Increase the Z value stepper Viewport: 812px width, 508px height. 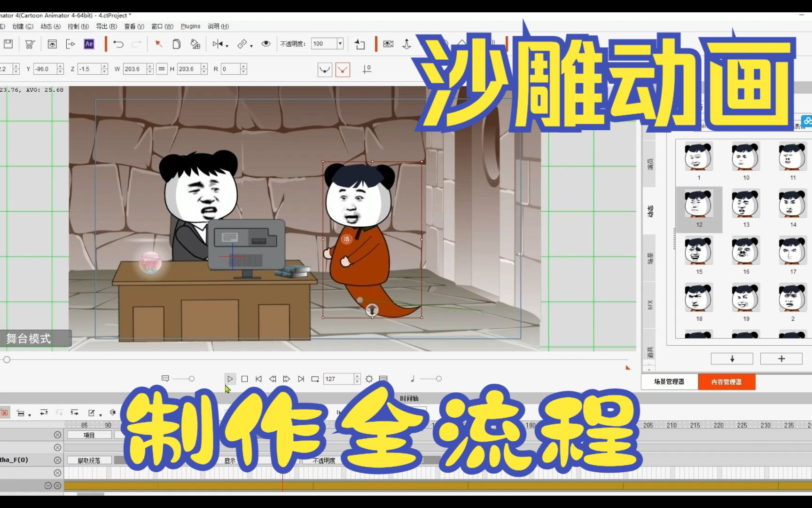pyautogui.click(x=105, y=66)
